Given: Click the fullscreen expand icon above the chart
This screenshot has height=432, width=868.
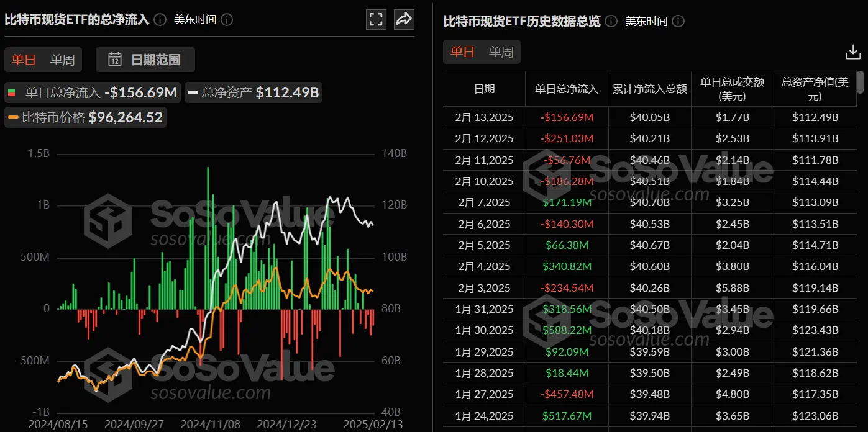Looking at the screenshot, I should [376, 19].
